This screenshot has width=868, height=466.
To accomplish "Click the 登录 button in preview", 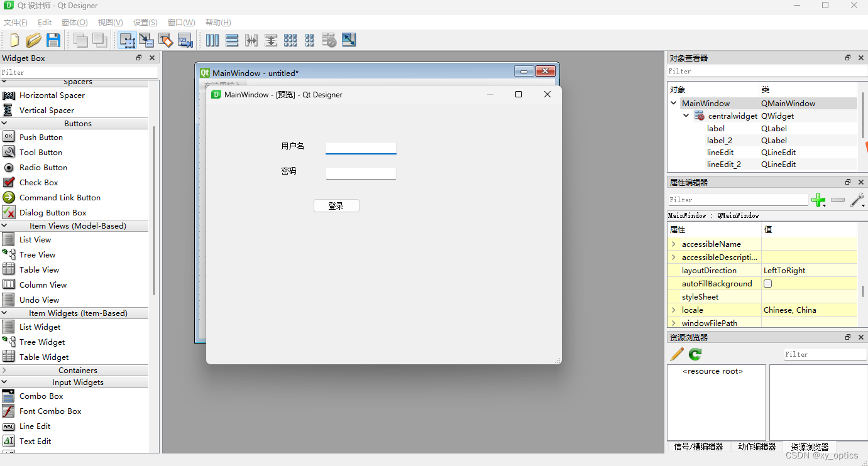I will 336,206.
